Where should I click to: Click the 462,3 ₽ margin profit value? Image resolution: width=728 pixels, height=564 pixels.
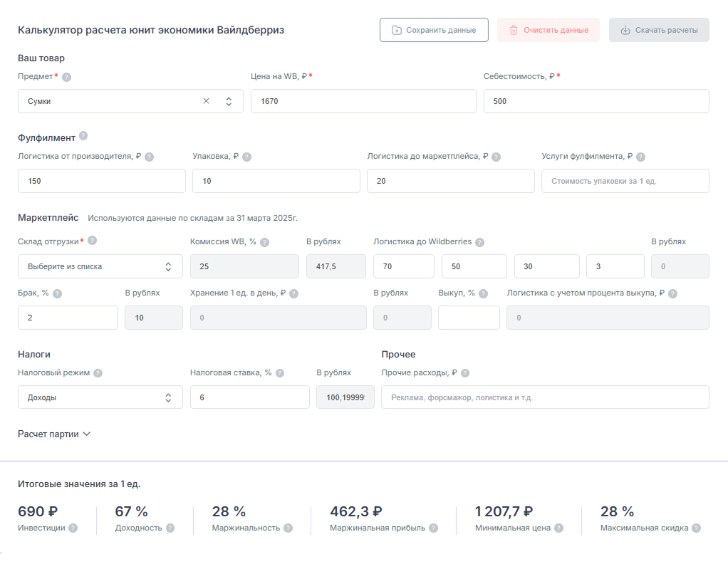(356, 511)
